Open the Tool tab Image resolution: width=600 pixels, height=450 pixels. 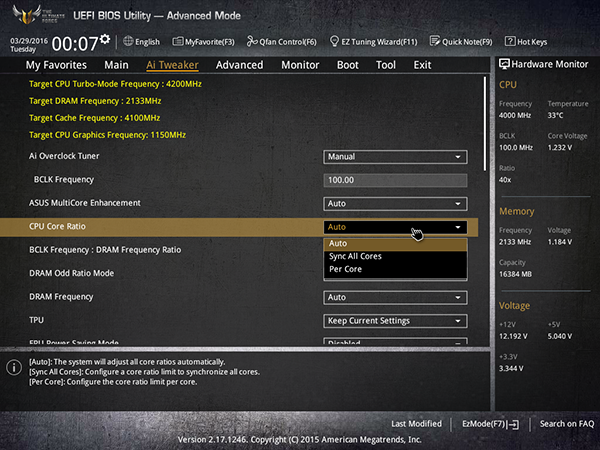coord(386,65)
